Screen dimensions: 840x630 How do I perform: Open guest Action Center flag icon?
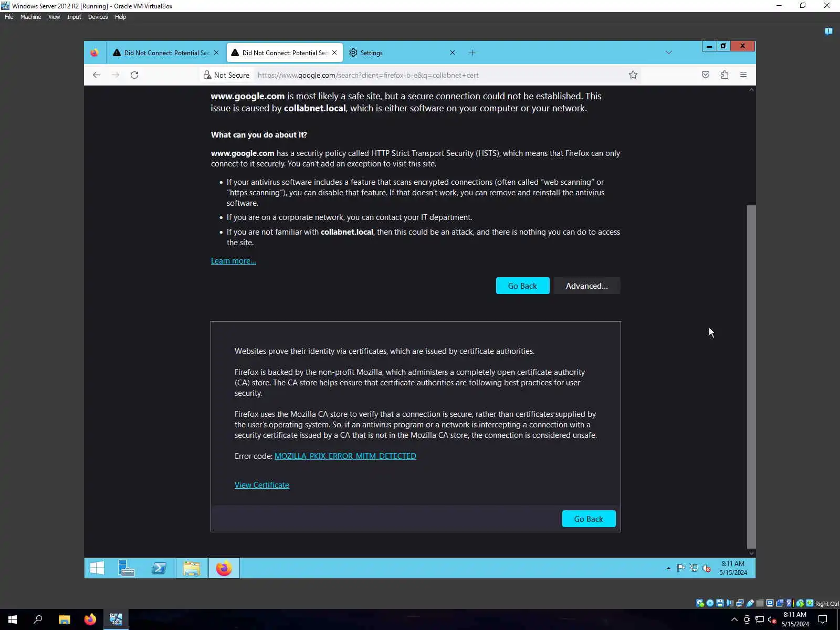[681, 568]
